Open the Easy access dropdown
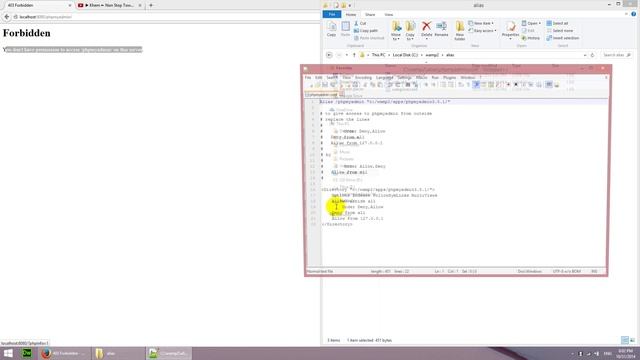Viewport: 640px width, 360px height. click(x=482, y=31)
